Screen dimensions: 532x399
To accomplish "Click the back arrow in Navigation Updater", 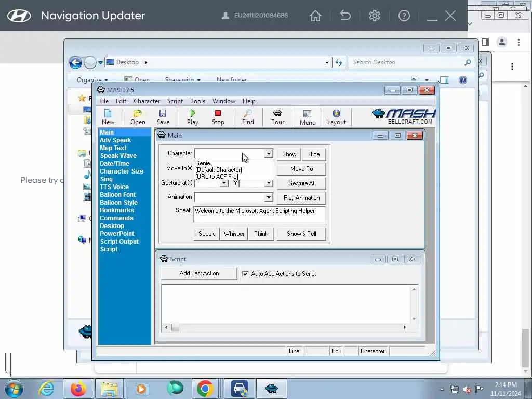I will (345, 15).
